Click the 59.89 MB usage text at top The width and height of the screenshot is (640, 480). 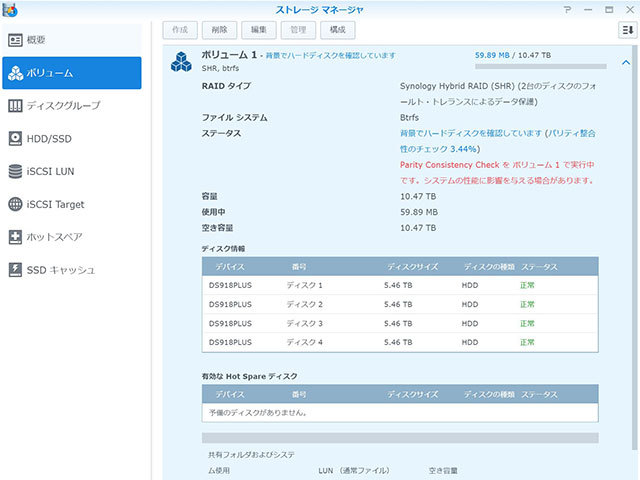click(492, 55)
